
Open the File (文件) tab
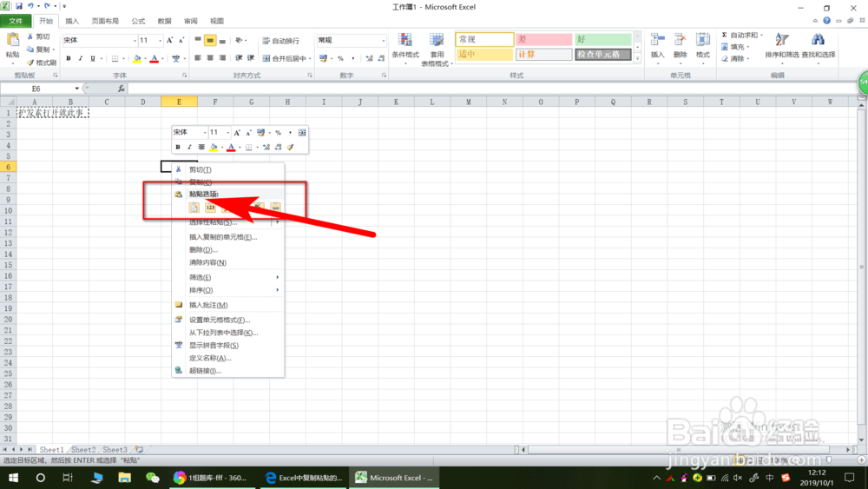click(x=16, y=21)
